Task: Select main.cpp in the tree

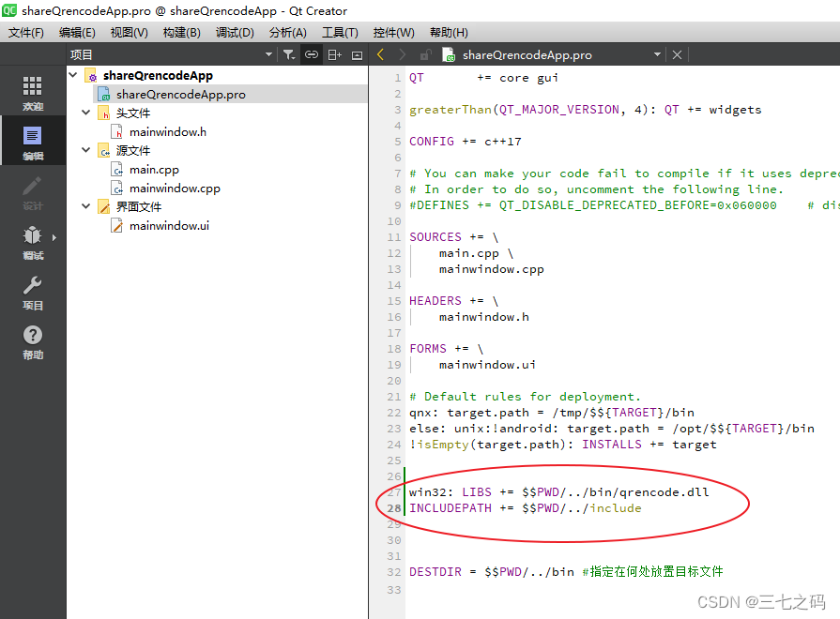Action: 154,170
